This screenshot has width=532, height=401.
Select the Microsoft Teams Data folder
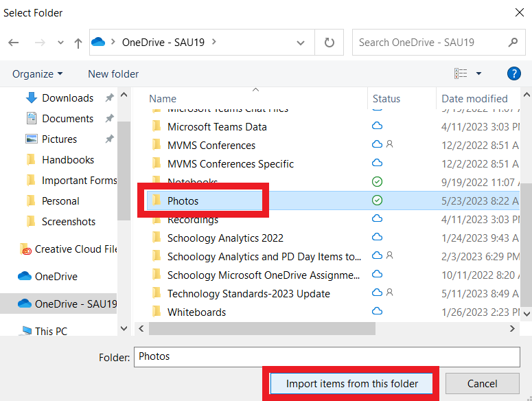pyautogui.click(x=217, y=127)
